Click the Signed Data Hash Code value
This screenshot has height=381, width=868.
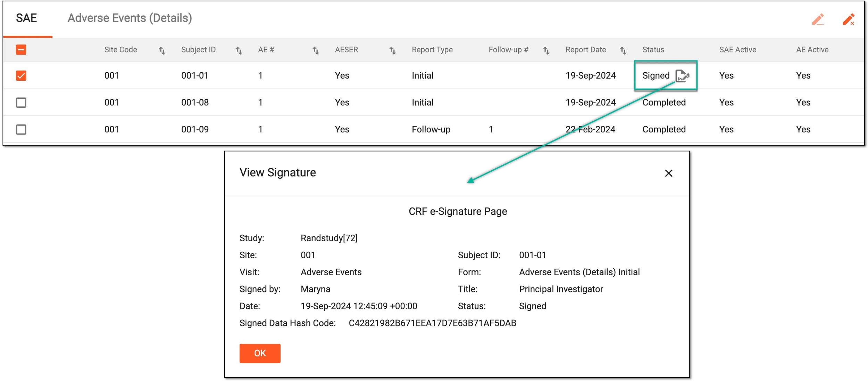pos(432,323)
